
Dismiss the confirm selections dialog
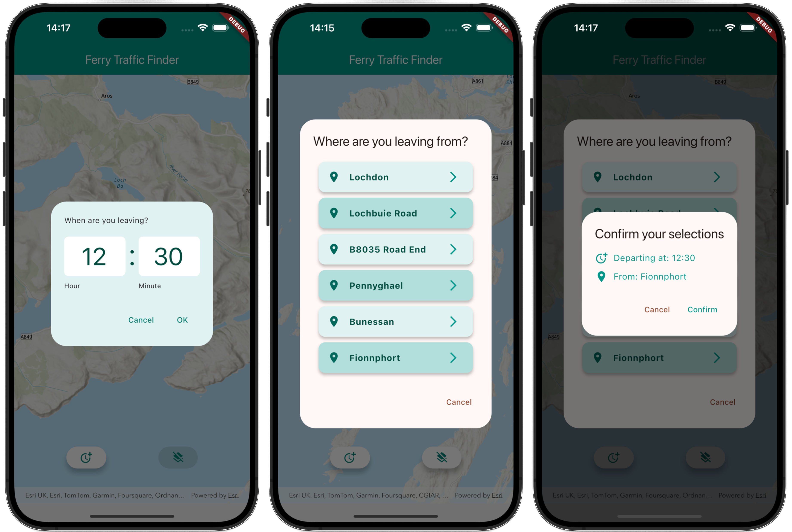pyautogui.click(x=657, y=309)
